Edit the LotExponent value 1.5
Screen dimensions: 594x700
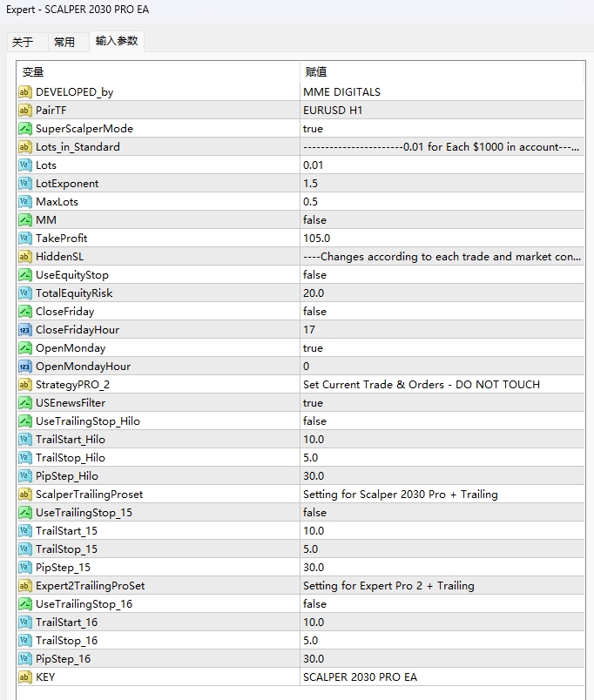(311, 184)
